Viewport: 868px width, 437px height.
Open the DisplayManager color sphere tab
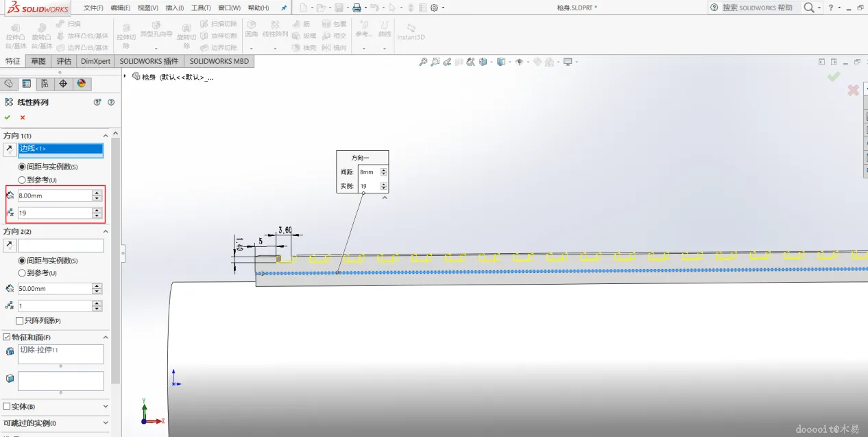click(x=82, y=84)
